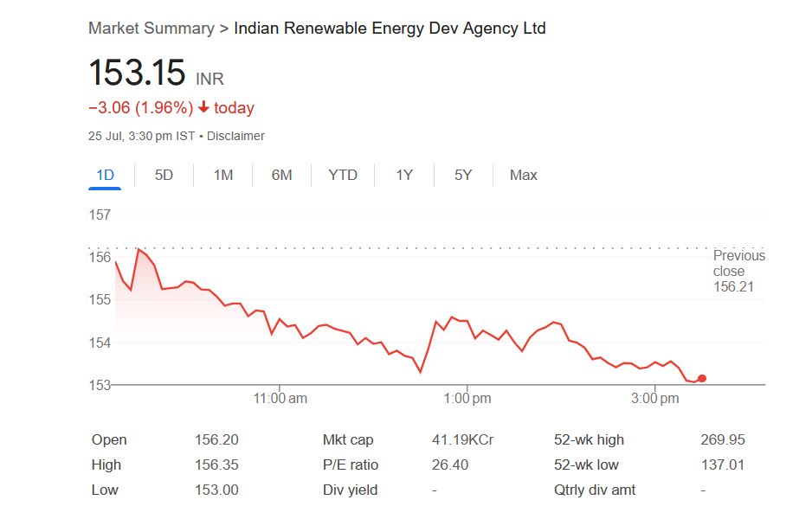The width and height of the screenshot is (812, 519).
Task: View the 5Y price chart
Action: pos(463,175)
